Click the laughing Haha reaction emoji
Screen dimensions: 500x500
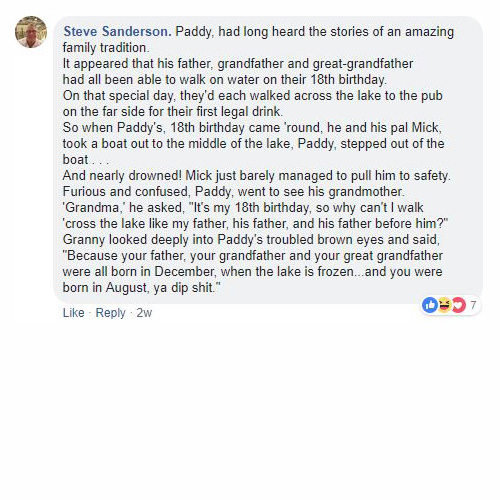tap(445, 305)
